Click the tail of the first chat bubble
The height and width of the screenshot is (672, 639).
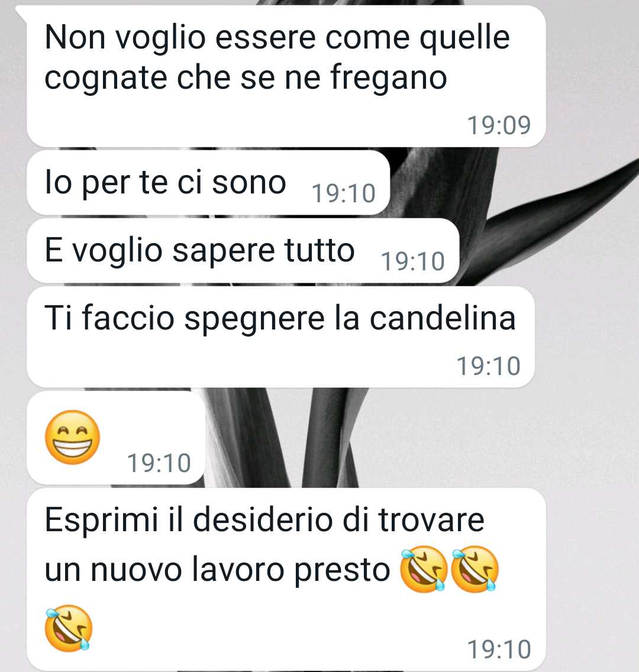21,13
